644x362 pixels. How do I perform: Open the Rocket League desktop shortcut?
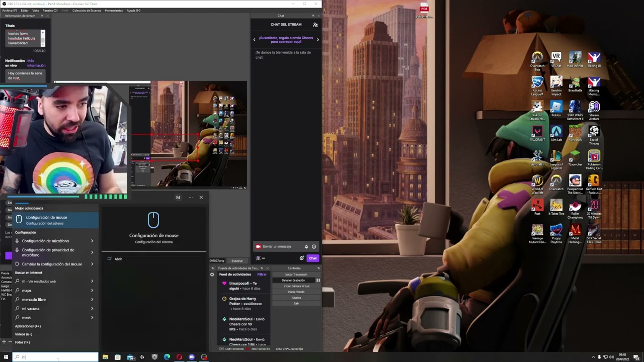[x=537, y=85]
